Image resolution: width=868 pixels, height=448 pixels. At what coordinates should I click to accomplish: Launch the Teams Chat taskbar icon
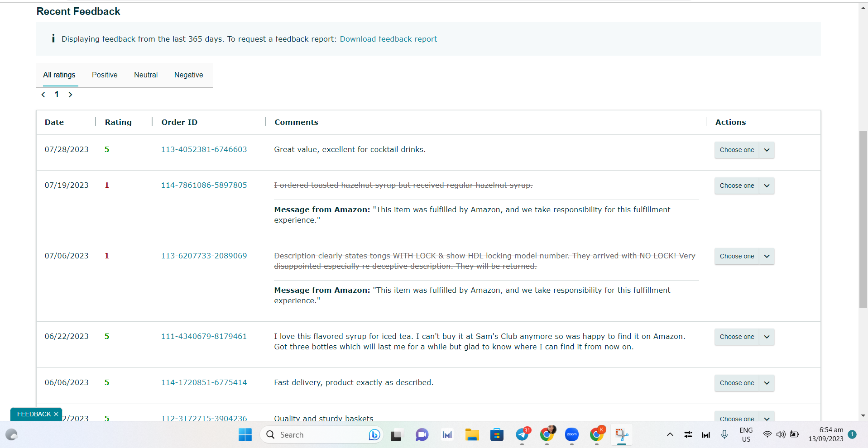point(422,435)
